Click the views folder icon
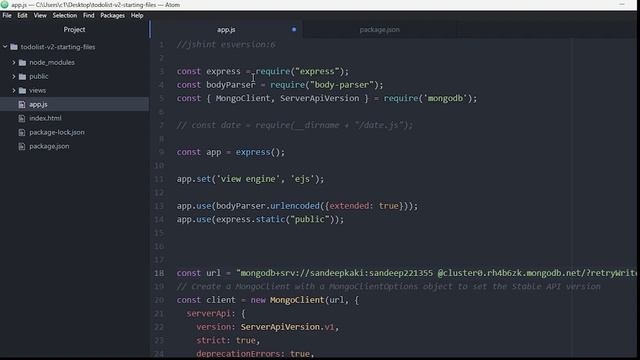Viewport: 640px width, 360px height. pyautogui.click(x=22, y=90)
